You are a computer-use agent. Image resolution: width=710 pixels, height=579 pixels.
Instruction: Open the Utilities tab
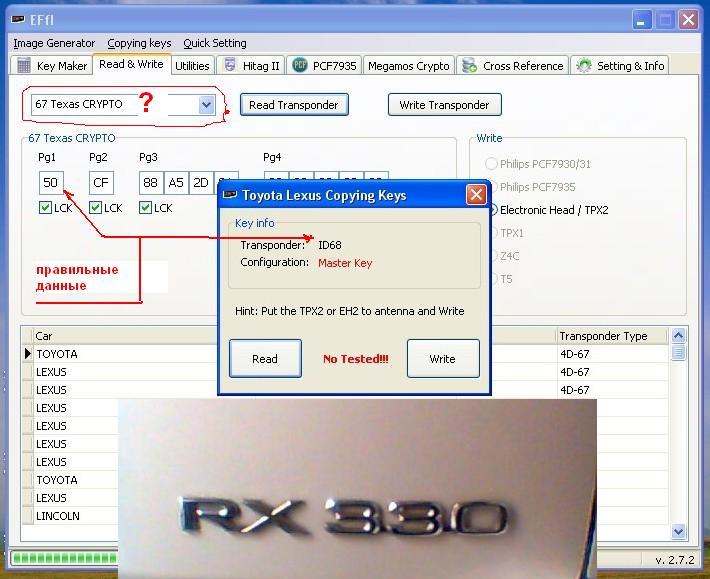[x=192, y=66]
